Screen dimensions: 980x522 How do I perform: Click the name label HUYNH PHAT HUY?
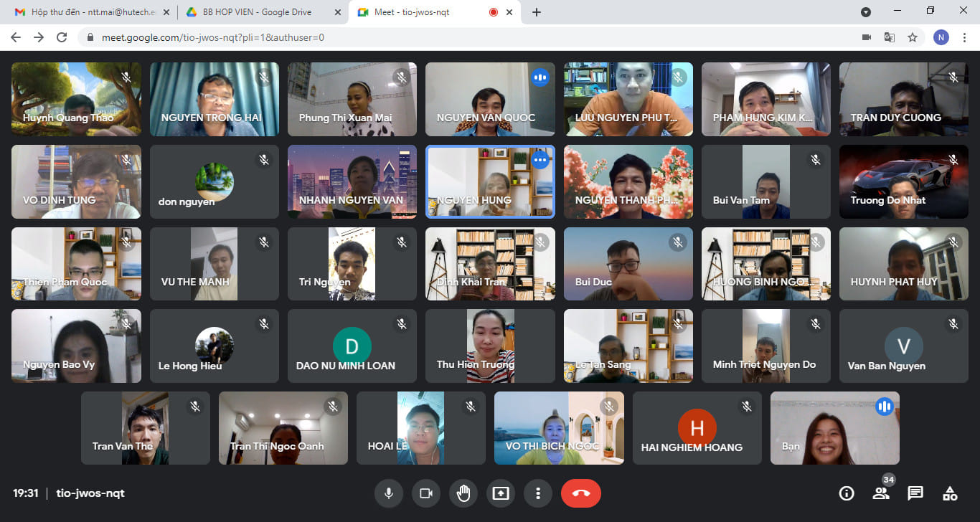click(894, 282)
